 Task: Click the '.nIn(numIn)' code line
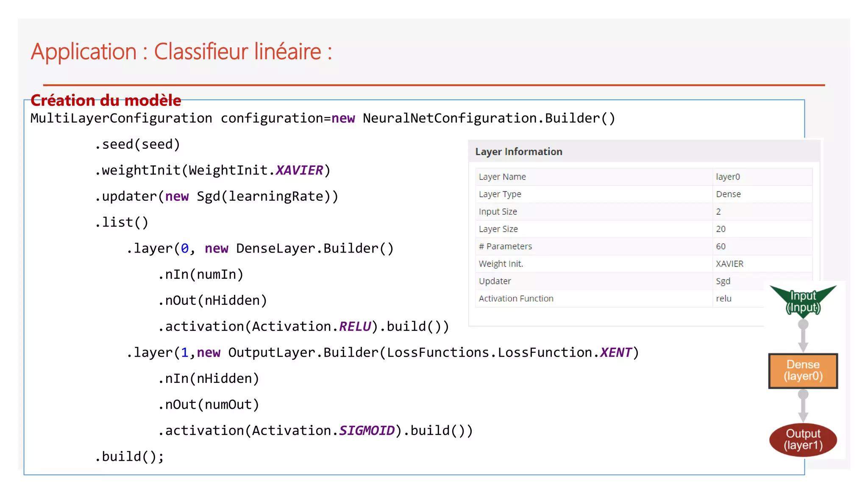click(x=201, y=274)
